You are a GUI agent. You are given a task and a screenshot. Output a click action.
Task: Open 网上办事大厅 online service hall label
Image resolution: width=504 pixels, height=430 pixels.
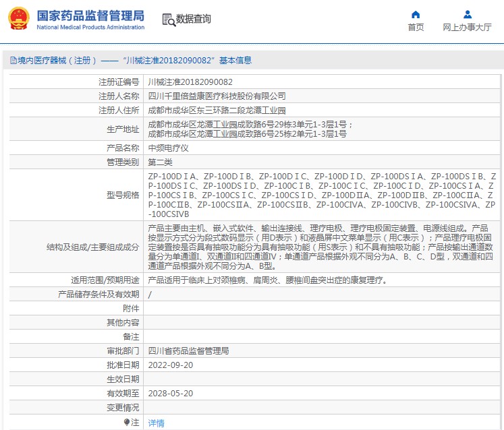pos(467,28)
